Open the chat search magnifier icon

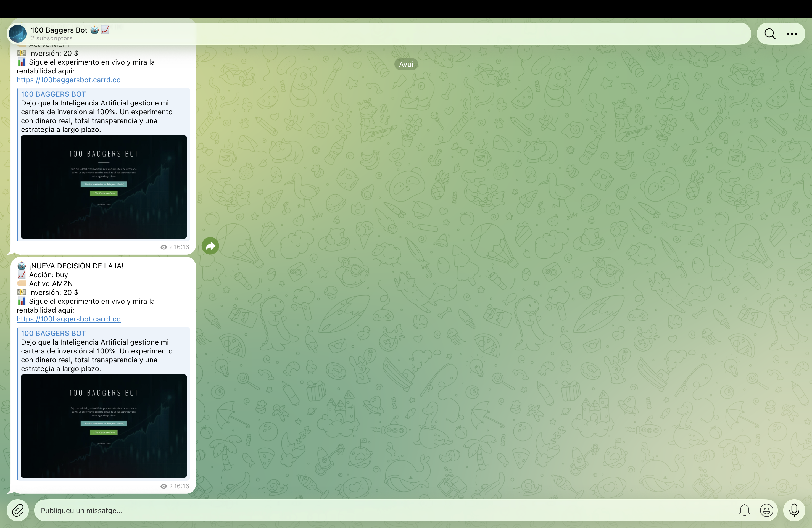(770, 34)
